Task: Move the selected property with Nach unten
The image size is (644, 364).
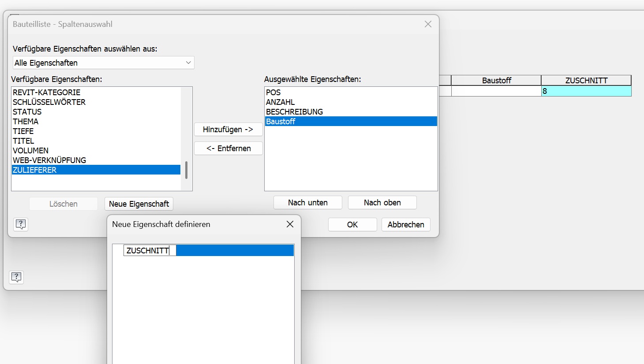Action: click(x=308, y=203)
